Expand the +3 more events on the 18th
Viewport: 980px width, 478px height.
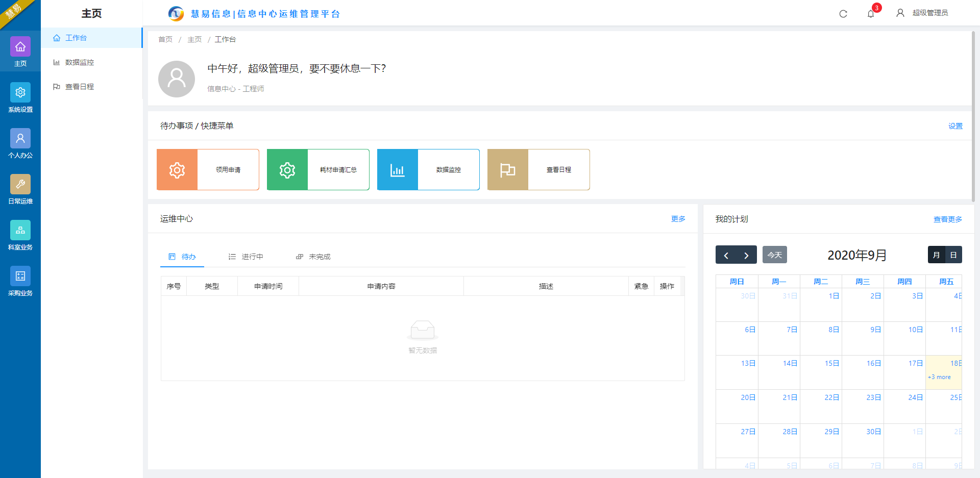pos(939,377)
